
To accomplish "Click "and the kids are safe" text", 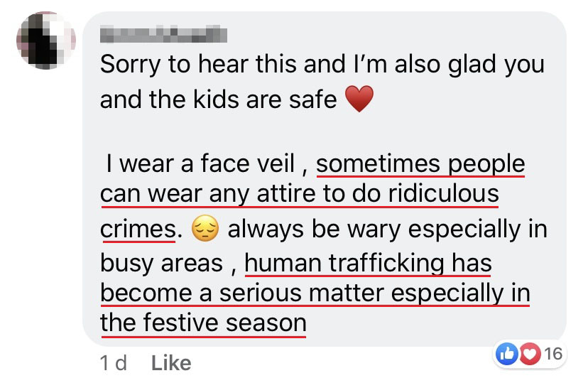I will [219, 99].
